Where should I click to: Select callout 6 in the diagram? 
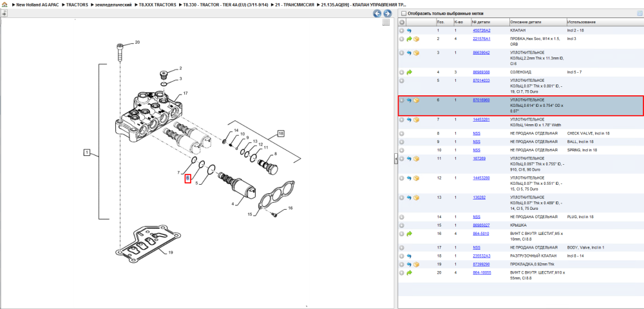tap(187, 178)
